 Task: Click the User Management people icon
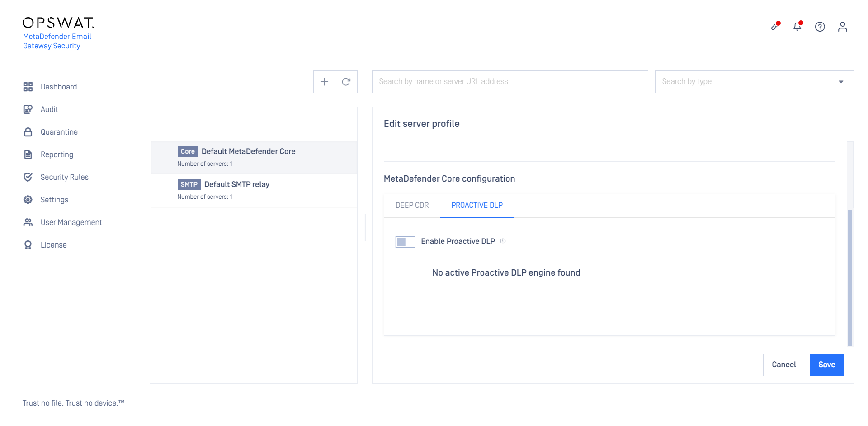tap(28, 222)
